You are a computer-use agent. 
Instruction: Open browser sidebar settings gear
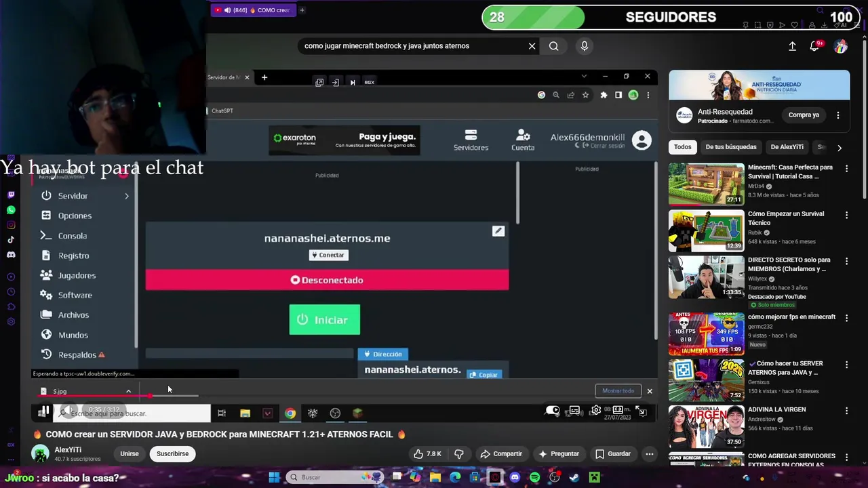tap(11, 322)
